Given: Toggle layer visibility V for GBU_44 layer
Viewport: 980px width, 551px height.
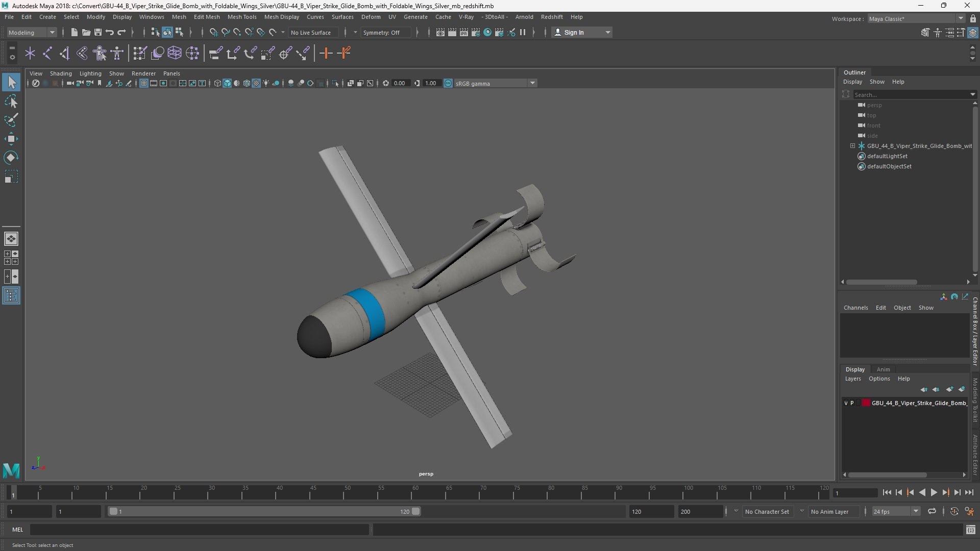Looking at the screenshot, I should 846,403.
